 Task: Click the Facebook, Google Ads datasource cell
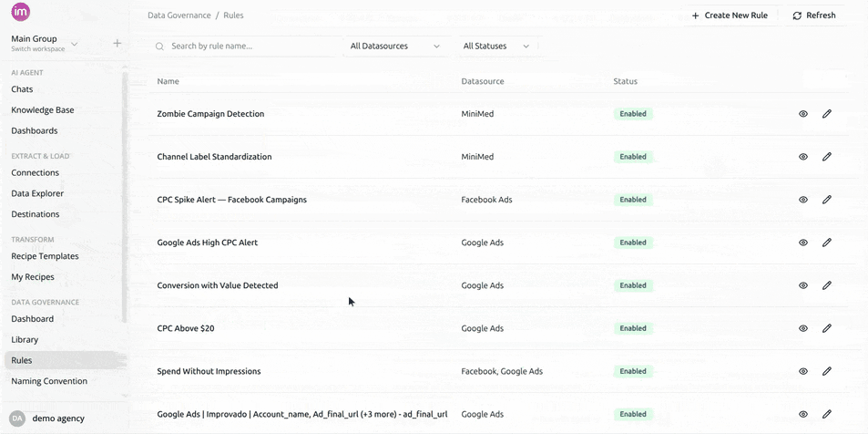pyautogui.click(x=502, y=371)
